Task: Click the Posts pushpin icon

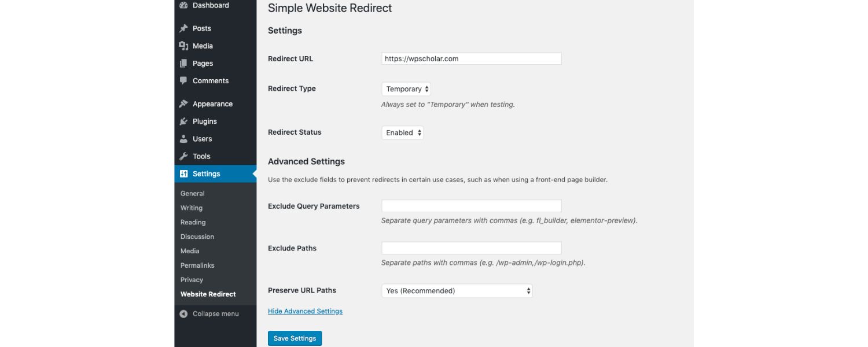Action: tap(183, 28)
